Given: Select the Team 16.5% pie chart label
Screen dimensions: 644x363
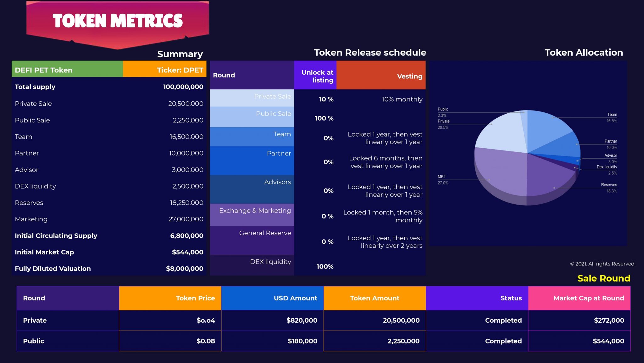Looking at the screenshot, I should tap(612, 118).
